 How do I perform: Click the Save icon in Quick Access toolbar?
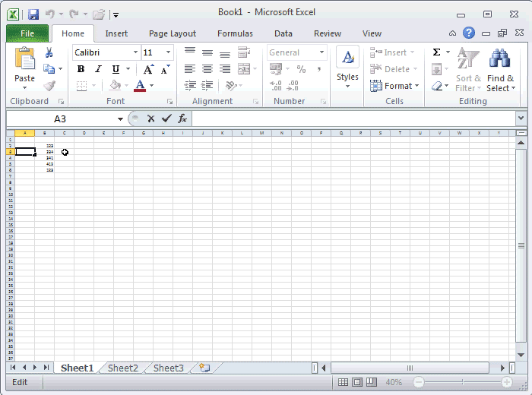33,14
